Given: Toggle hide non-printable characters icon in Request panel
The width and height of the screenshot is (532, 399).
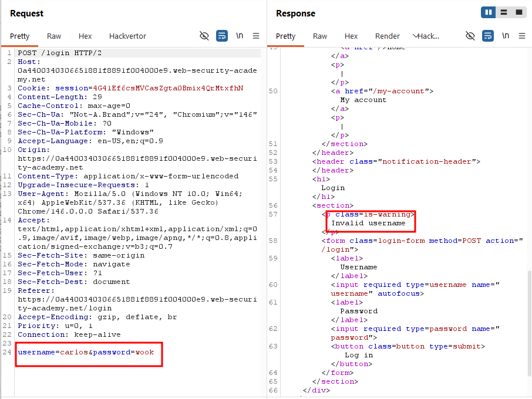Looking at the screenshot, I should click(204, 36).
